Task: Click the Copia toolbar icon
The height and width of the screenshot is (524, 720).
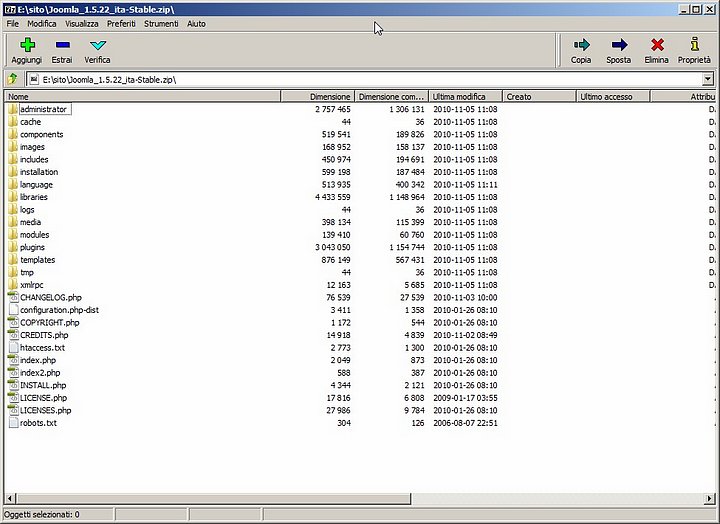Action: tap(581, 45)
